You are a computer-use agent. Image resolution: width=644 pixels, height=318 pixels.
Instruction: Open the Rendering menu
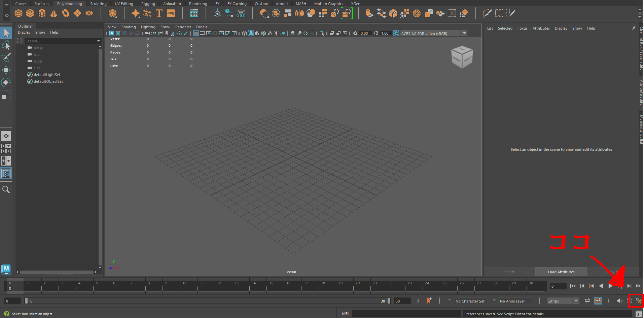pos(198,3)
